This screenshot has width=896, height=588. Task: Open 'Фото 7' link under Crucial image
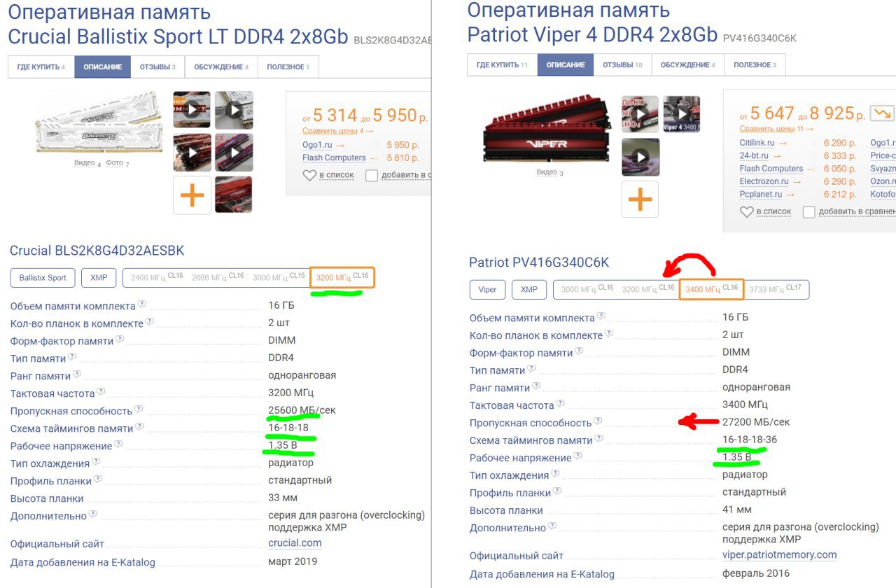pos(118,163)
